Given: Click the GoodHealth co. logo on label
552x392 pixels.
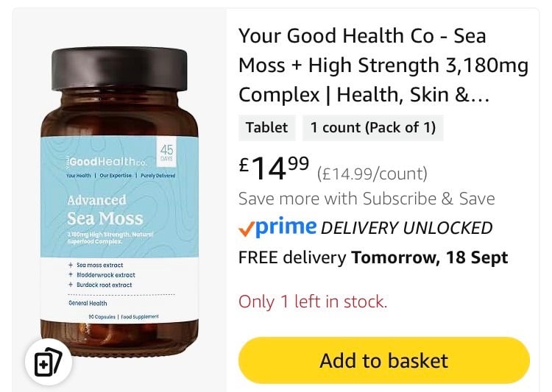Looking at the screenshot, I should 106,162.
